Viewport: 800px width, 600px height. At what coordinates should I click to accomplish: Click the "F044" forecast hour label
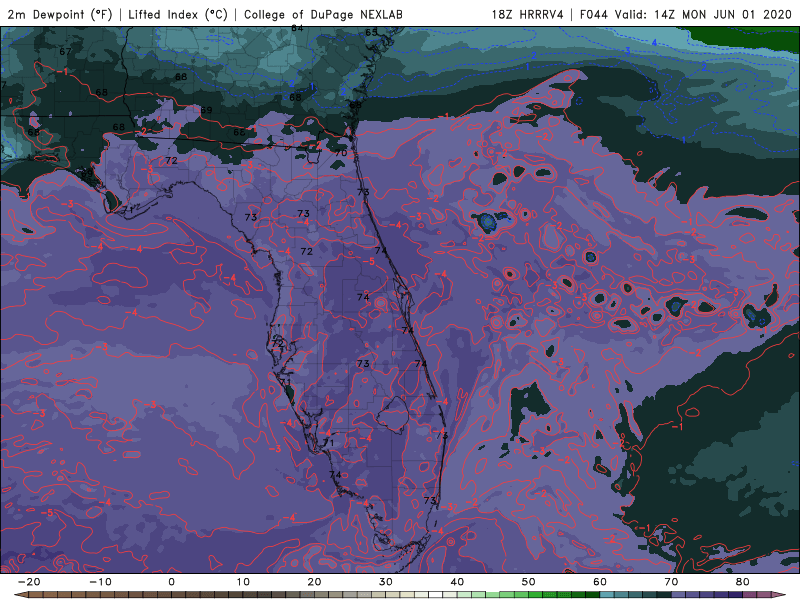pos(594,14)
